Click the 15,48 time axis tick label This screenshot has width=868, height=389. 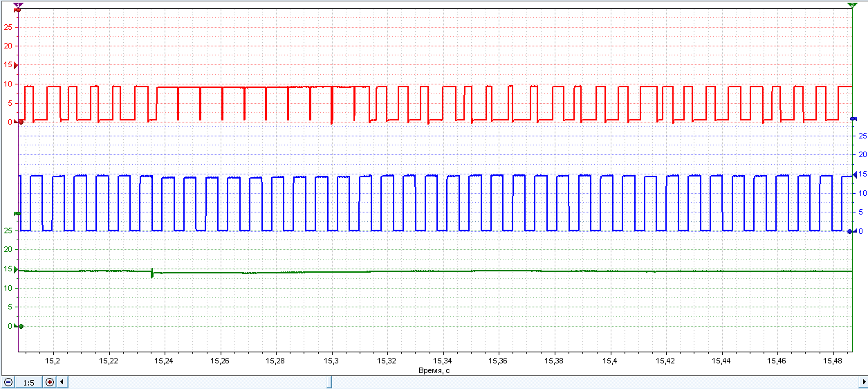833,361
